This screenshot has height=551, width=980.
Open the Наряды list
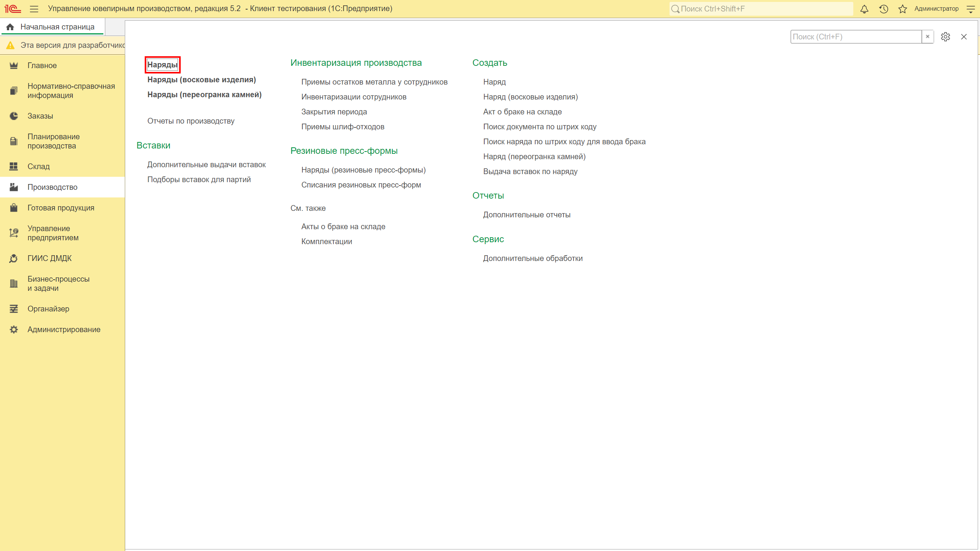163,65
